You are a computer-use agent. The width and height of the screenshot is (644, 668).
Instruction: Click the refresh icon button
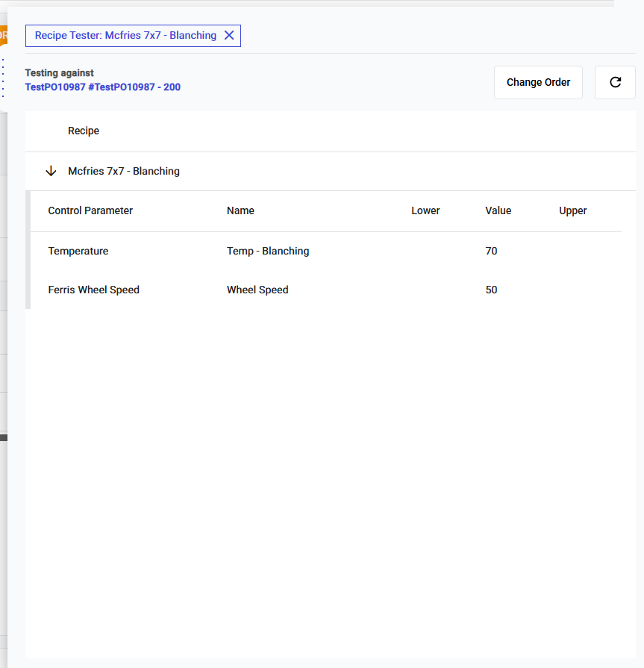615,83
